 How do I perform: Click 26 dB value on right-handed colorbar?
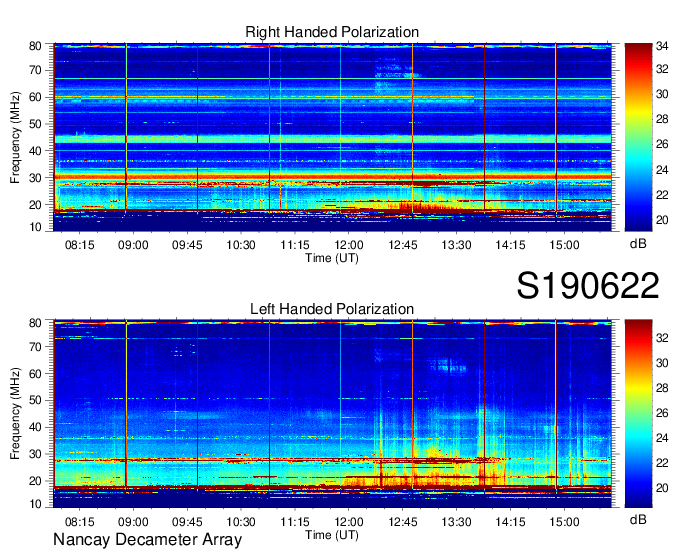(x=662, y=144)
